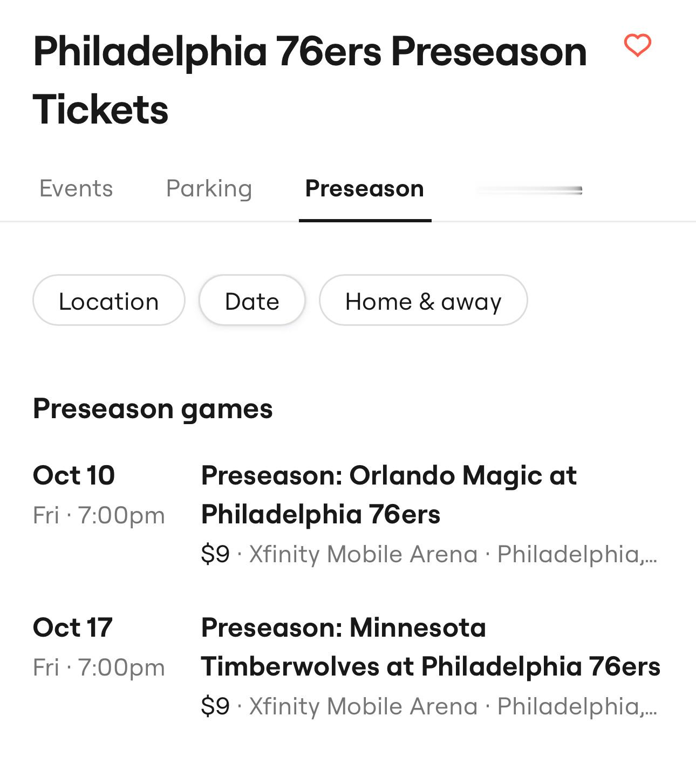The height and width of the screenshot is (784, 696).
Task: Select the Oct 17 date label
Action: tap(73, 628)
